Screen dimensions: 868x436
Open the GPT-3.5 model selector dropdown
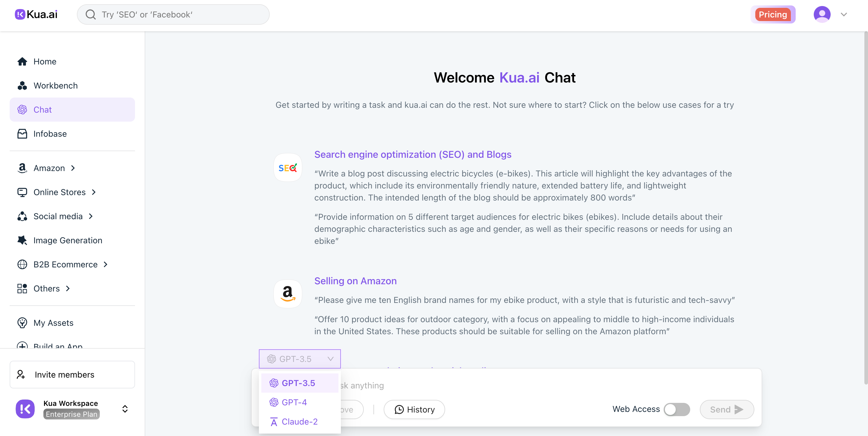300,359
